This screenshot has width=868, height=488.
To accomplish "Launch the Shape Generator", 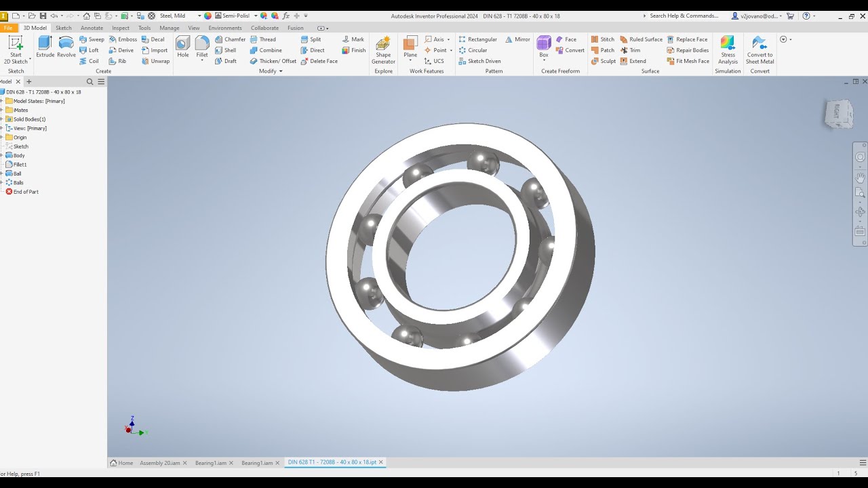I will click(x=383, y=50).
